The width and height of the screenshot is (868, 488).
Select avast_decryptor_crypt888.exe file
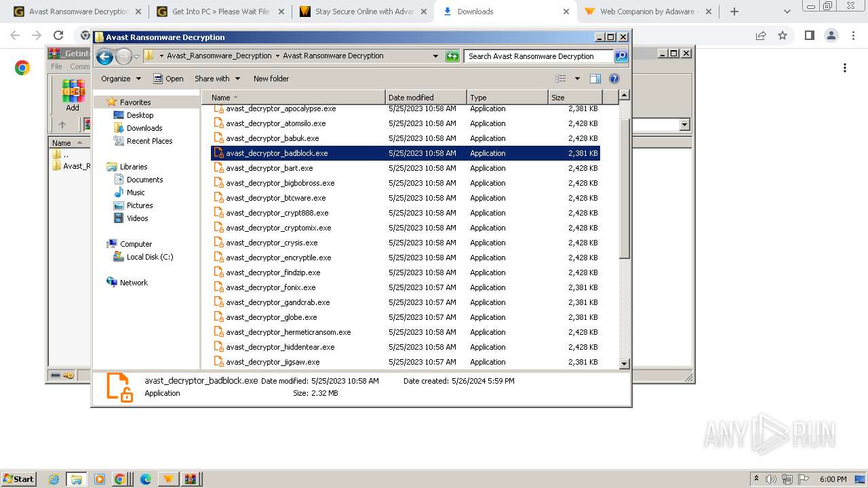coord(406,213)
